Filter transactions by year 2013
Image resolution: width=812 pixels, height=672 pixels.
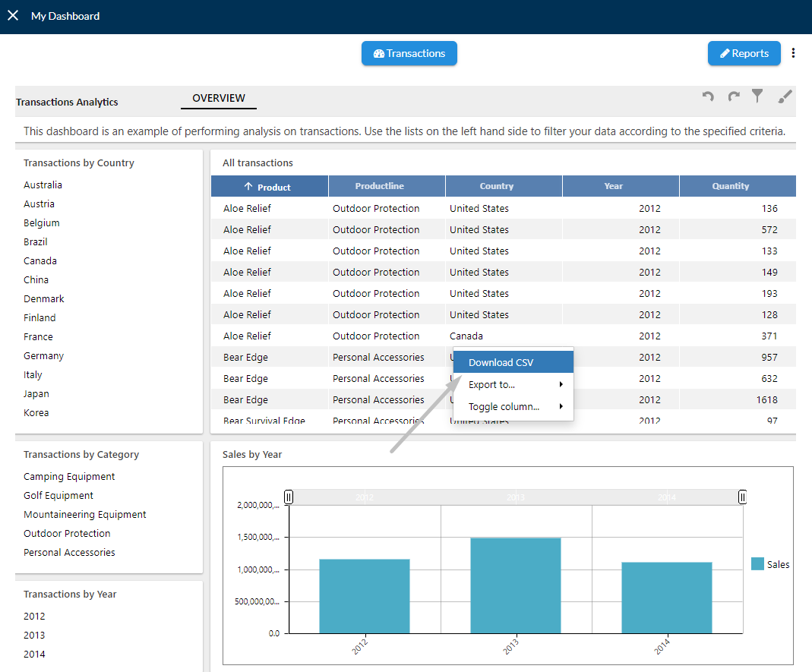click(34, 636)
